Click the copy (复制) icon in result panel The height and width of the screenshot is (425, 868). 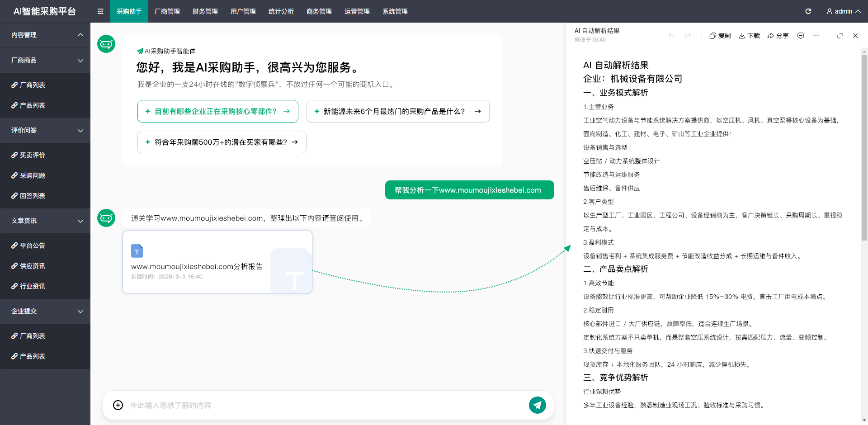[720, 36]
